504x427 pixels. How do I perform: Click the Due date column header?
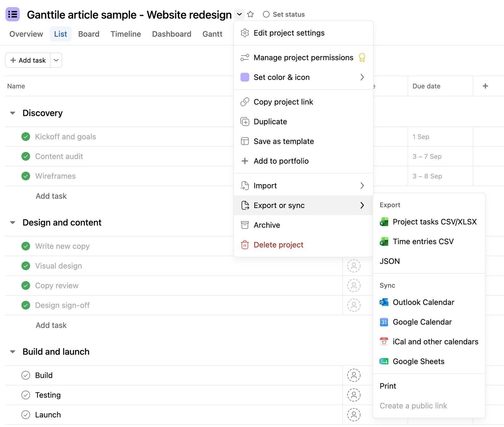(x=440, y=86)
